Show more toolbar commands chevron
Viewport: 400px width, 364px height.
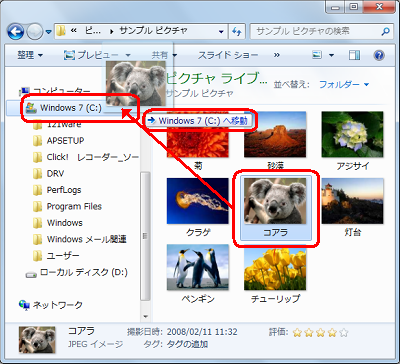276,55
